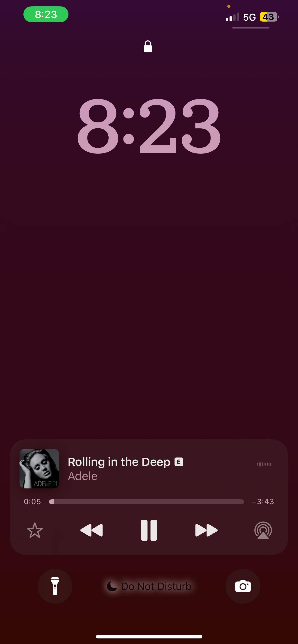The height and width of the screenshot is (644, 298).
Task: Tap the Adele 21 album artwork
Action: click(x=39, y=469)
